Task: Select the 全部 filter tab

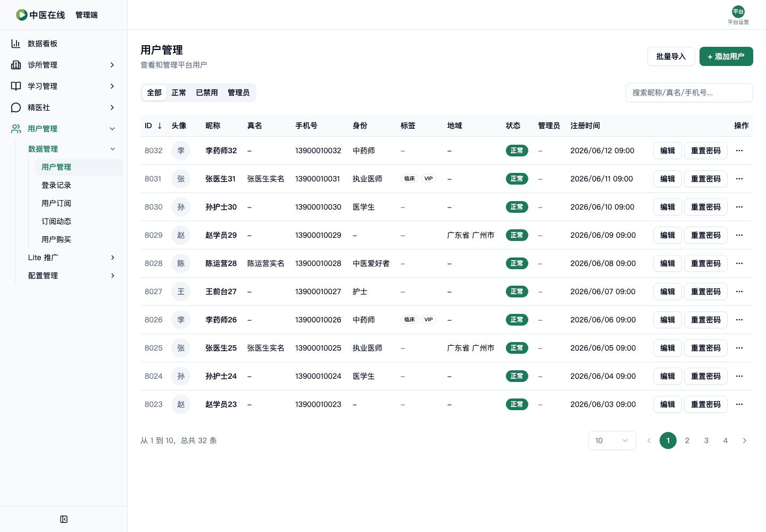Action: [154, 93]
